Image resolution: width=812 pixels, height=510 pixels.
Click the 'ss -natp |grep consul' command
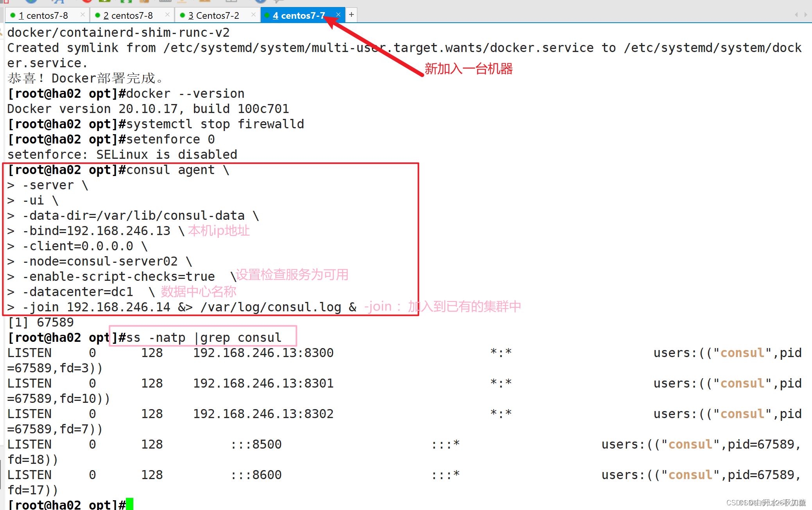point(203,337)
